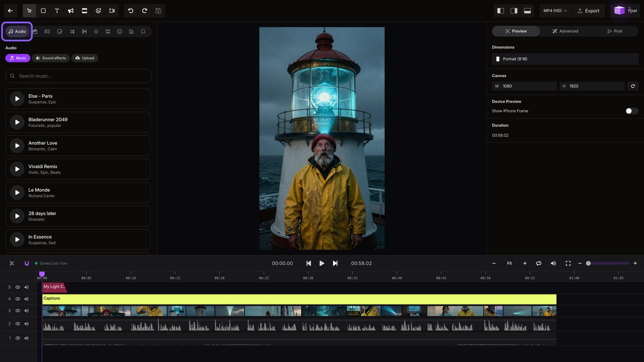This screenshot has height=362, width=644.
Task: Open the brightness effects panel
Action: [x=96, y=31]
